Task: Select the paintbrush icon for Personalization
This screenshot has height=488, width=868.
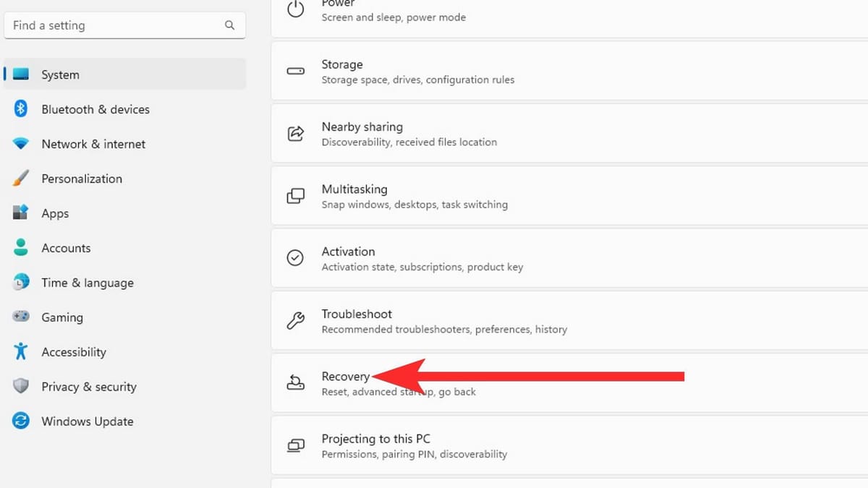Action: [x=22, y=179]
